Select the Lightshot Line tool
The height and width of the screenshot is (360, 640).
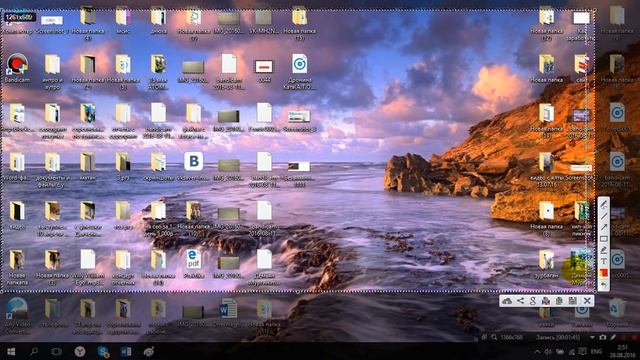tap(604, 216)
